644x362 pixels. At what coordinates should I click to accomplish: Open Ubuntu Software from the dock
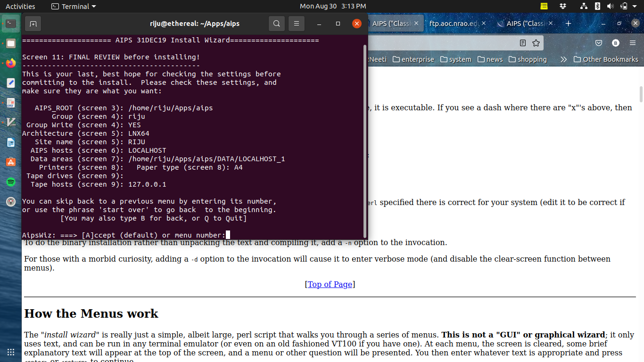pyautogui.click(x=10, y=162)
